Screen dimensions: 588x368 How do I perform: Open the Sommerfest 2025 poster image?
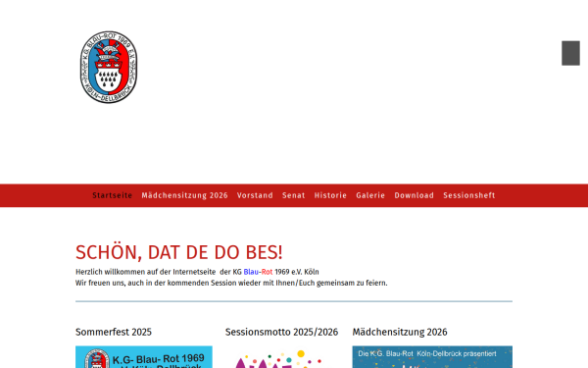(144, 357)
